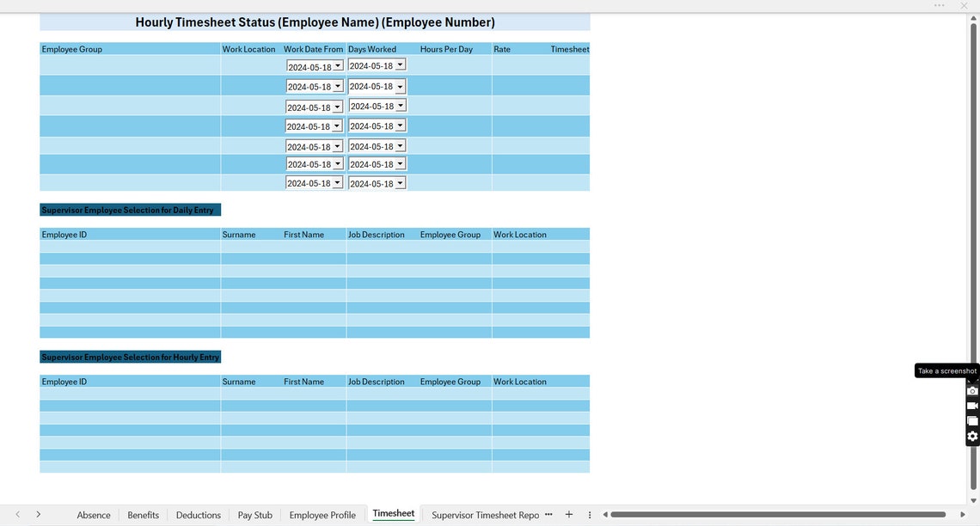
Task: Click the left sheet navigation arrow
Action: point(16,512)
